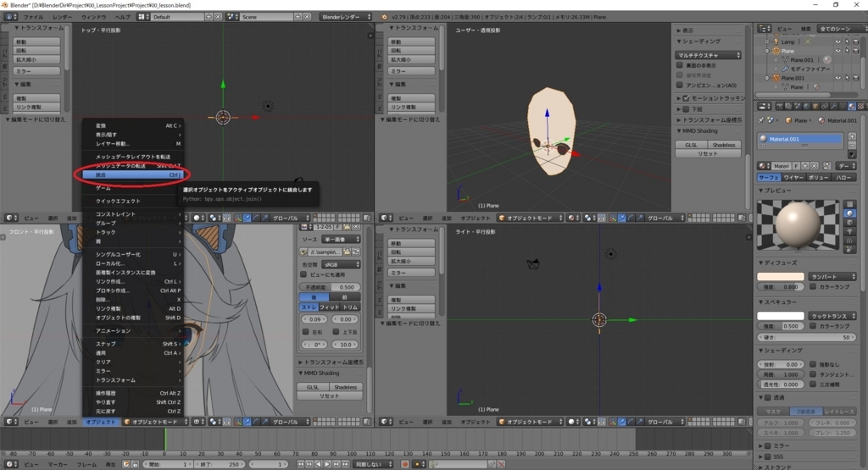Open the Blenderレンダー engine dropdown
868x470 pixels.
[346, 17]
